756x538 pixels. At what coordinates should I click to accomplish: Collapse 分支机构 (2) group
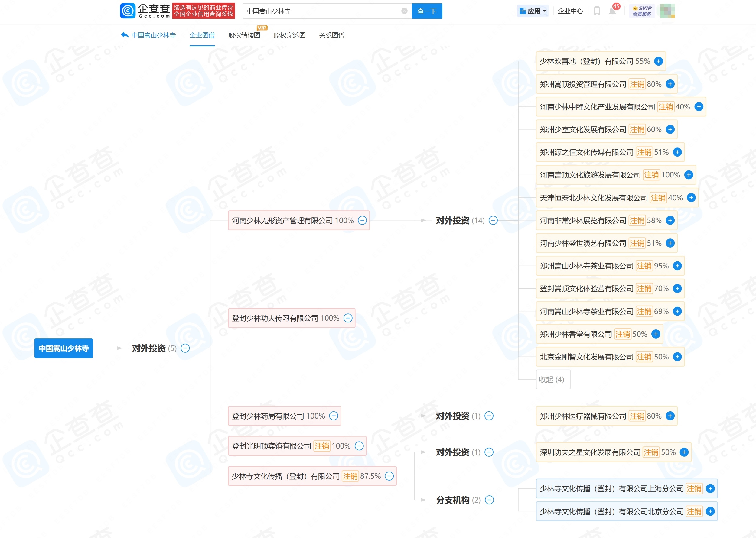(x=489, y=500)
